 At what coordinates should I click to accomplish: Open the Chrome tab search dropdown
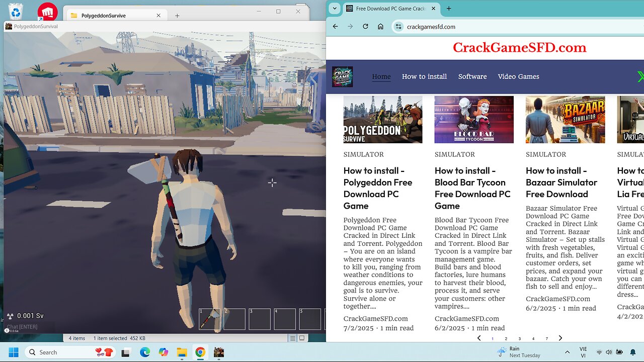point(334,9)
